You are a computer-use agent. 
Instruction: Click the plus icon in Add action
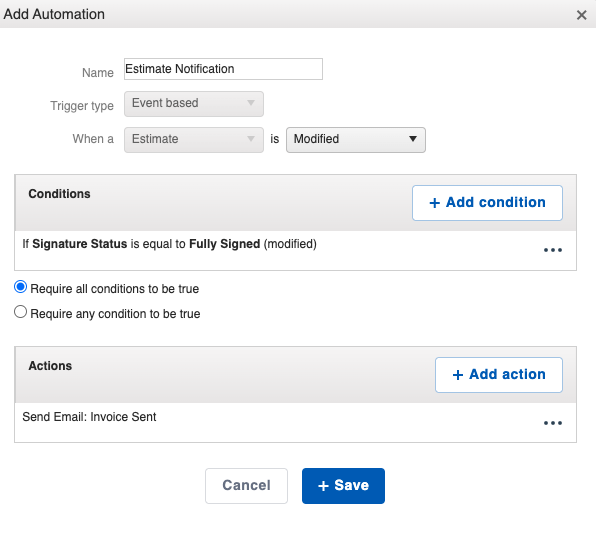(458, 375)
